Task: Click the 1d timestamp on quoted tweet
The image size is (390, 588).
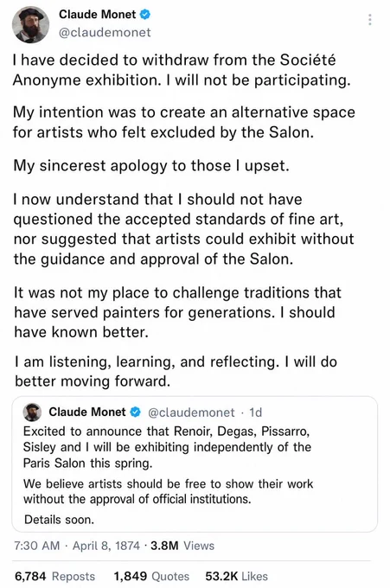Action: (256, 412)
